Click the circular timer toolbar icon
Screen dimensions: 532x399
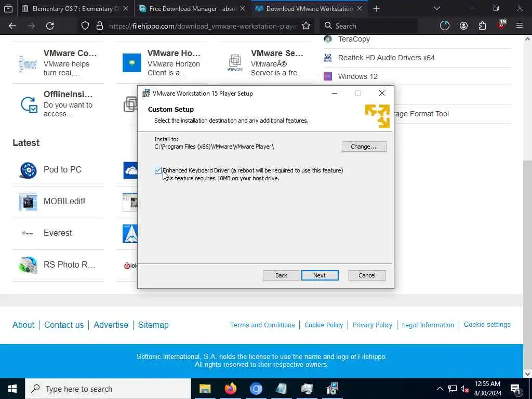pyautogui.click(x=445, y=26)
